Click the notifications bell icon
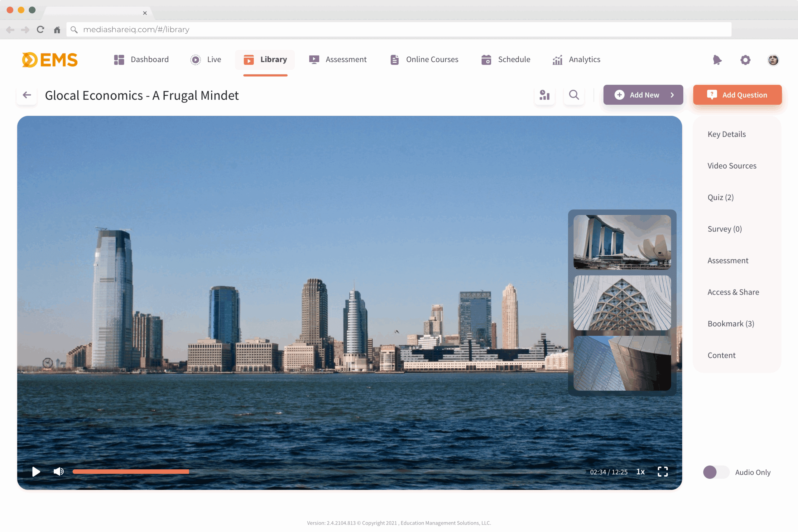Screen dimensions: 798x532 pos(717,60)
